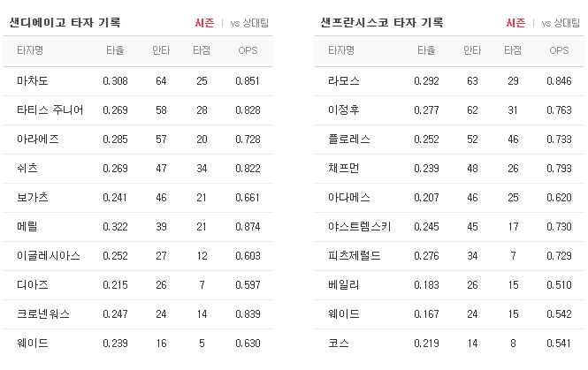Select batter 타티스 주니어
This screenshot has height=370, width=588.
click(x=50, y=110)
